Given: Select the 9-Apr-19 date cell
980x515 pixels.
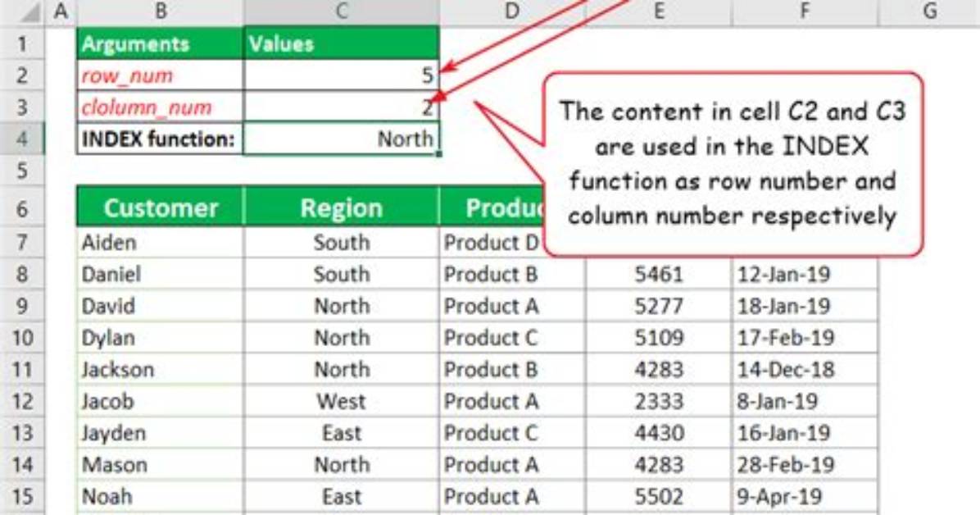Looking at the screenshot, I should [804, 497].
